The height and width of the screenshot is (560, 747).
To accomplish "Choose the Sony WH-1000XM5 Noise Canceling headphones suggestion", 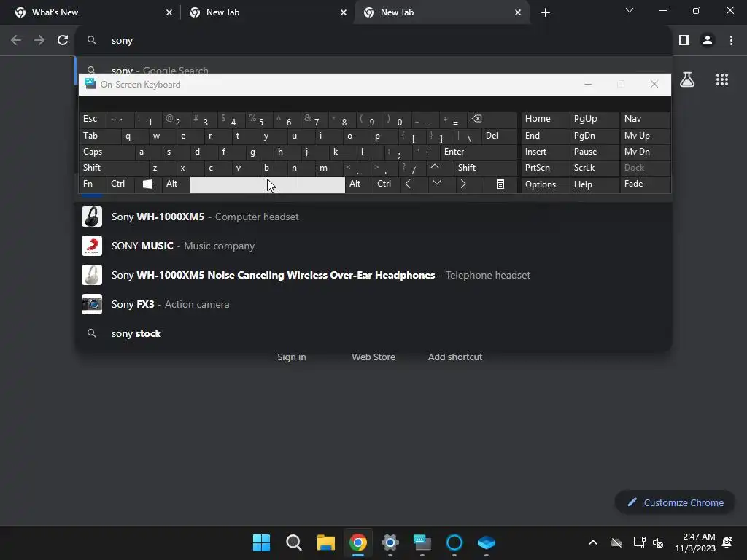I will pos(373,275).
